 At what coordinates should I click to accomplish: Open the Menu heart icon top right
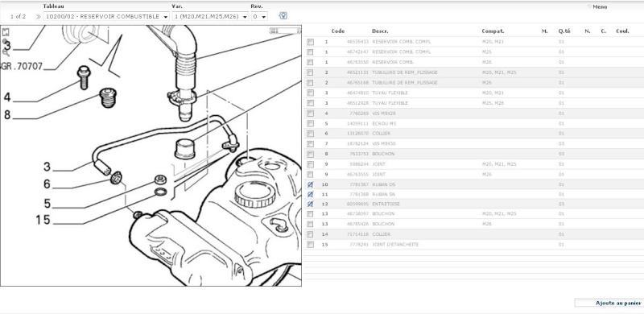pos(590,6)
